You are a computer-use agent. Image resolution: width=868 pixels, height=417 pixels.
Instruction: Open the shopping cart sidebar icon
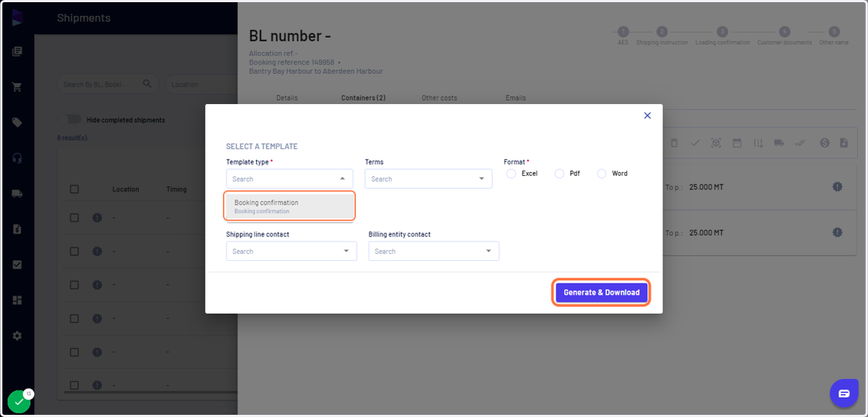pyautogui.click(x=17, y=87)
